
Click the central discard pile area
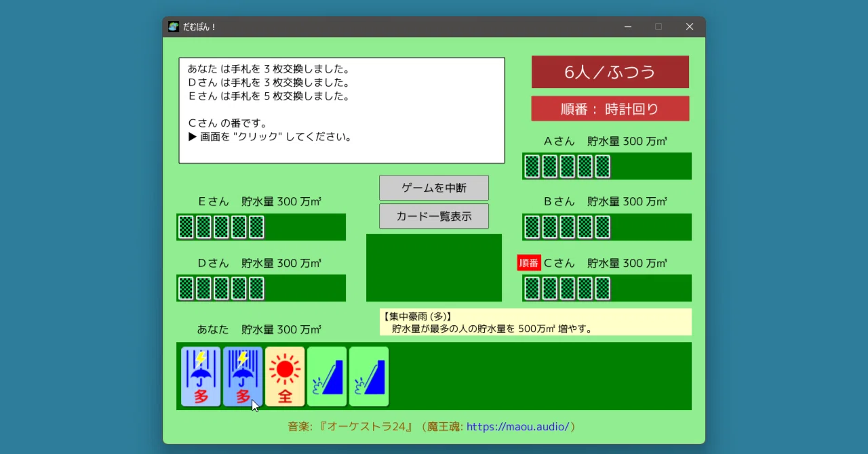point(434,268)
